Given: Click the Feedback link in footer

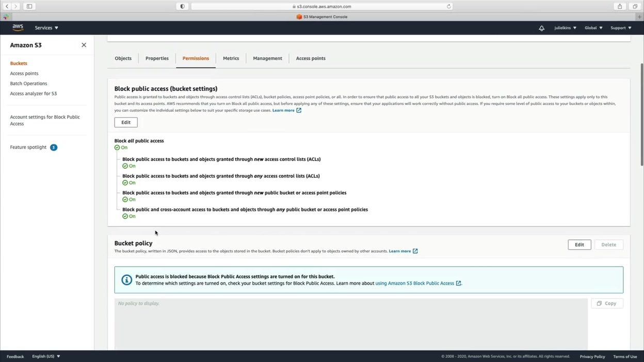Looking at the screenshot, I should (x=15, y=356).
